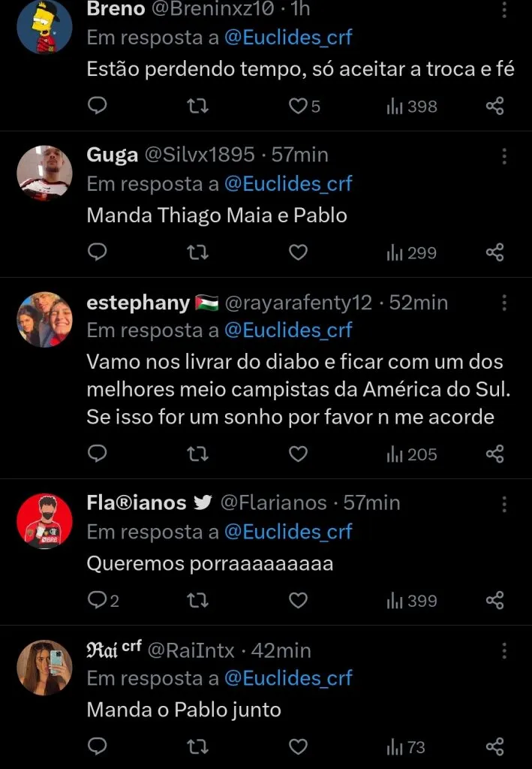The image size is (532, 769).
Task: Select the share icon on Guga's tweet
Action: [494, 252]
